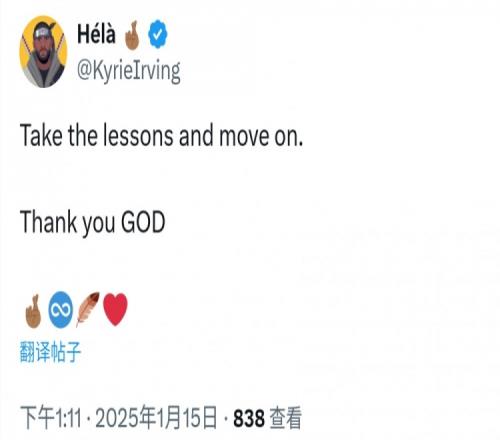This screenshot has width=500, height=440.
Task: Click the headband on the avatar
Action: point(44,32)
